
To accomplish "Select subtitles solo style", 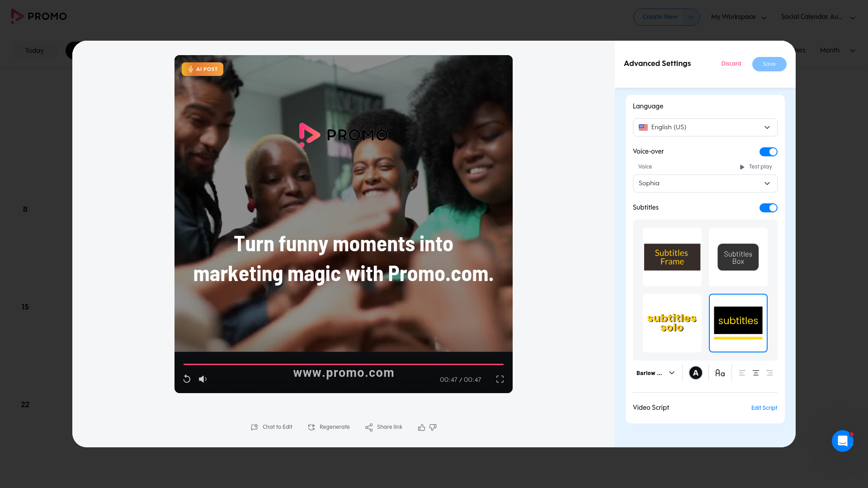I will pos(672,323).
